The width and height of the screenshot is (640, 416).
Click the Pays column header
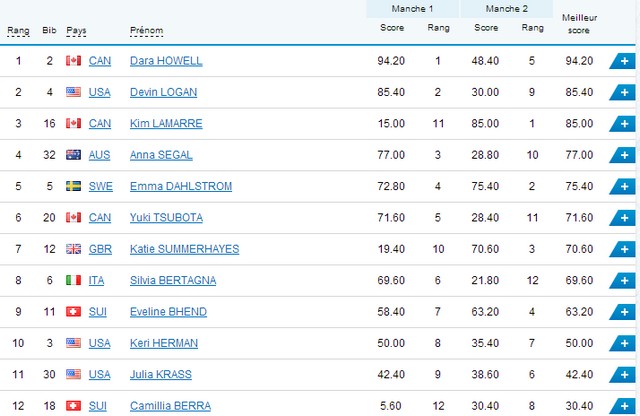76,31
